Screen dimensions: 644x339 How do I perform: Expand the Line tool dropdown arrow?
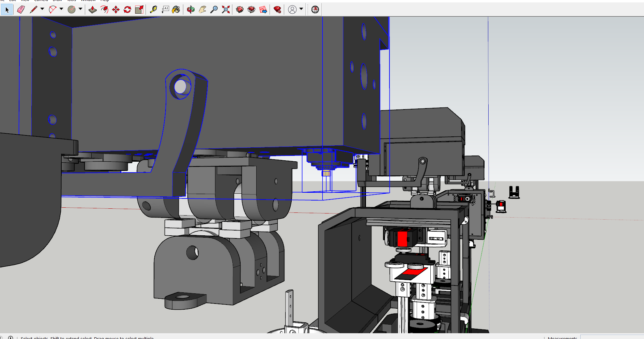(x=42, y=9)
